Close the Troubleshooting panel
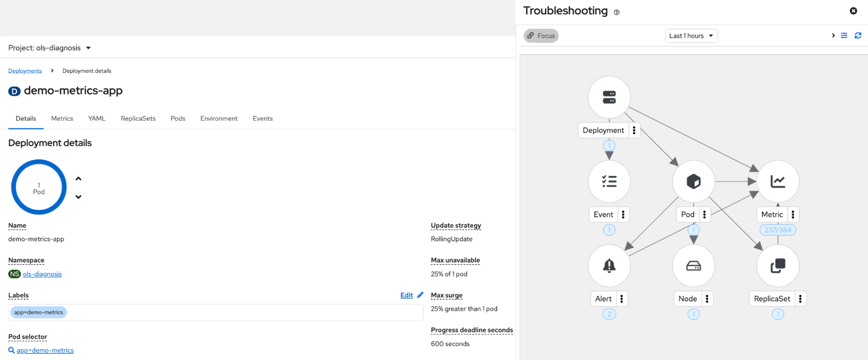The image size is (868, 360). click(853, 11)
